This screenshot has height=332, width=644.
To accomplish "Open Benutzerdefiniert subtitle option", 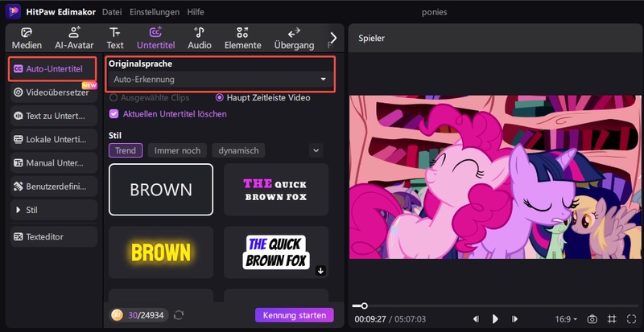I will pyautogui.click(x=53, y=186).
